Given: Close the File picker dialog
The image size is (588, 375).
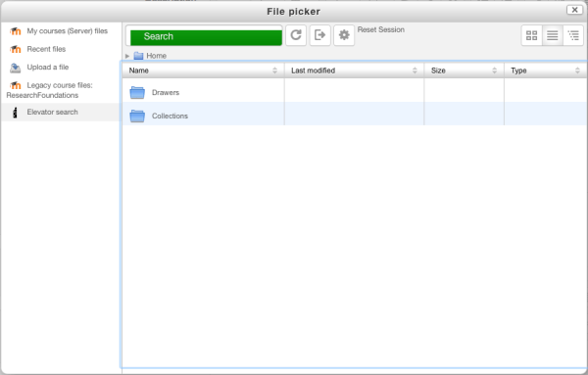Looking at the screenshot, I should click(574, 10).
